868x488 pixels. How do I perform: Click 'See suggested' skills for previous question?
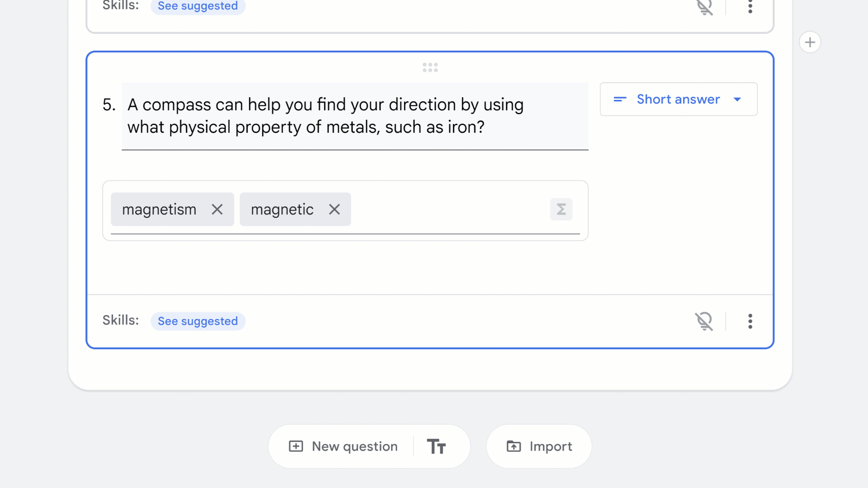click(x=198, y=6)
